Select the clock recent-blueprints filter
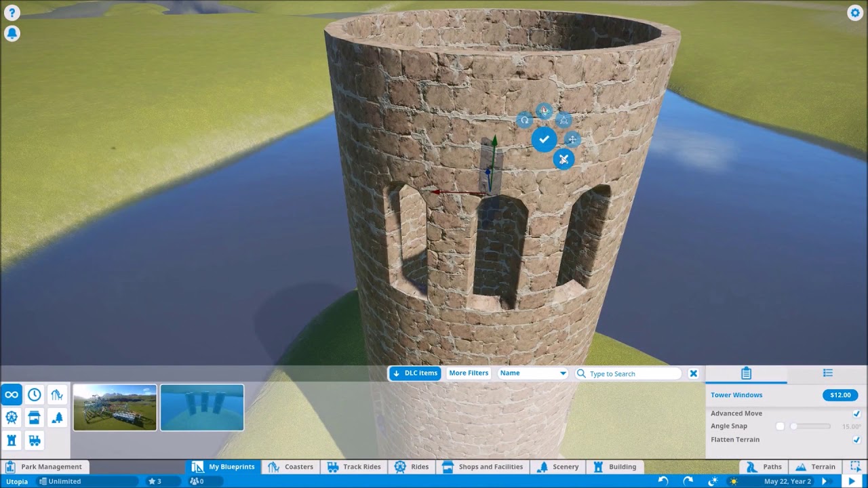 [35, 394]
